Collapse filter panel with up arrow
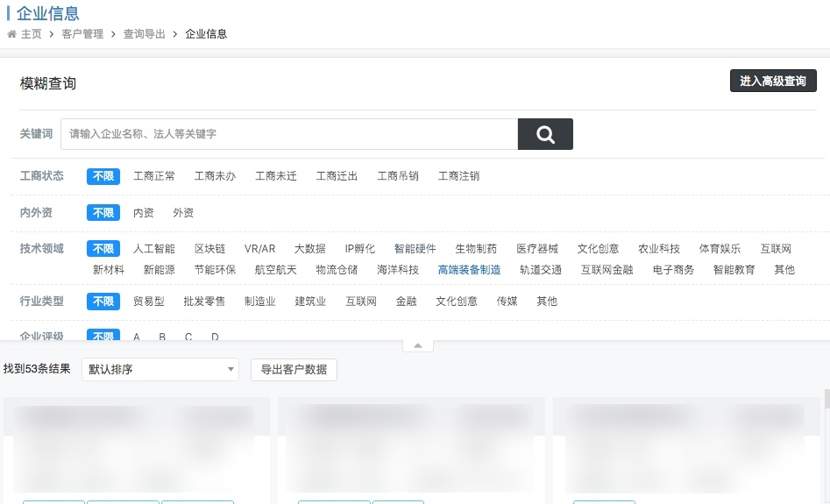Image resolution: width=830 pixels, height=504 pixels. (x=417, y=345)
